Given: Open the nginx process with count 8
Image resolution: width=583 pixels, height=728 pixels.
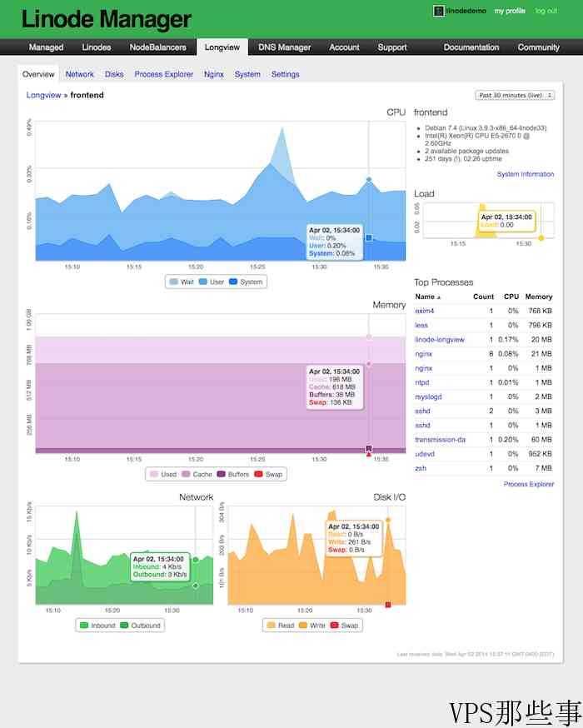Looking at the screenshot, I should (x=423, y=354).
